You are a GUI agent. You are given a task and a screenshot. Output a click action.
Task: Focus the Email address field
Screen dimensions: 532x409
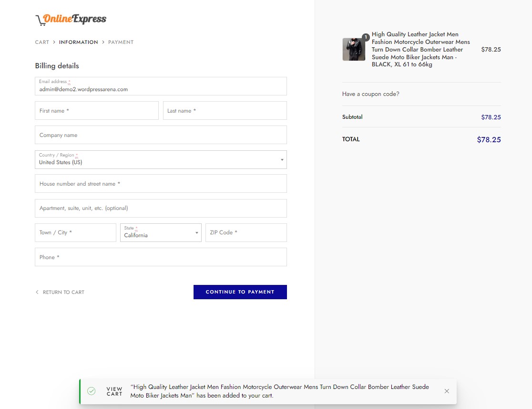pos(161,86)
